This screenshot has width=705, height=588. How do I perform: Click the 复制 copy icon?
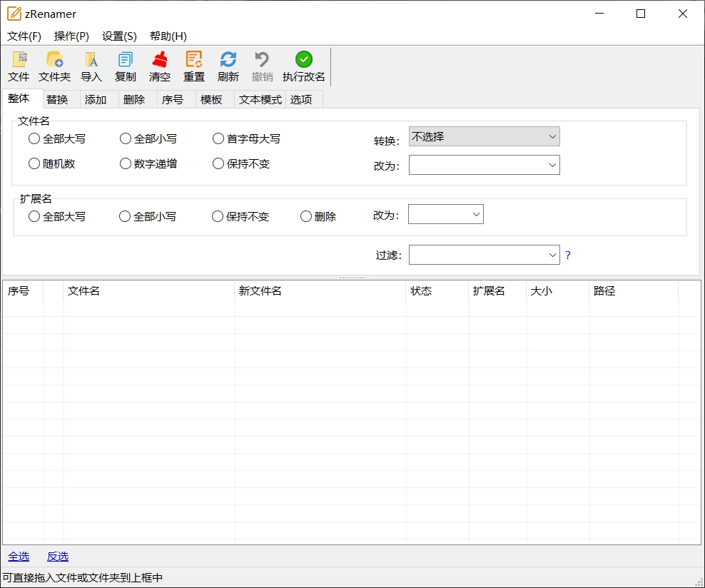pos(125,66)
